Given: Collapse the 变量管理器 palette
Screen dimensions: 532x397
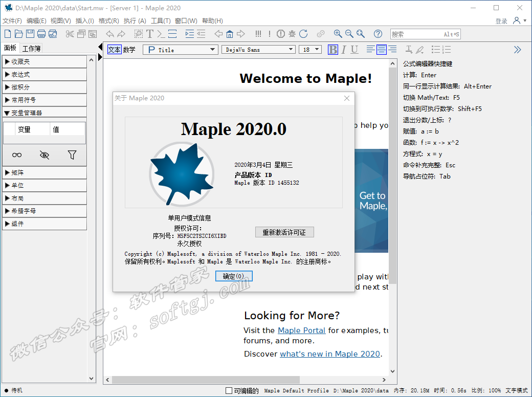Looking at the screenshot, I should (x=45, y=113).
